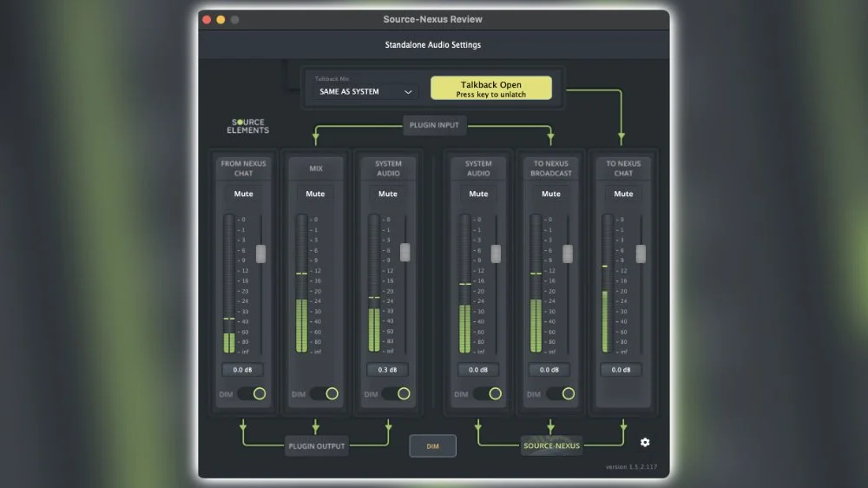Click the To Nexus Broadcast channel label
This screenshot has height=488, width=868.
(551, 168)
